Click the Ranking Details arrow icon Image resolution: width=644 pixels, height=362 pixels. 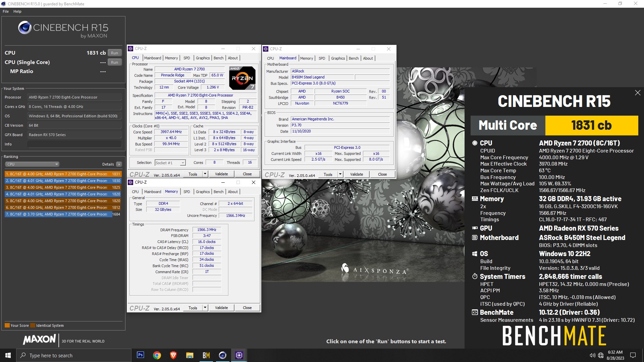(119, 164)
